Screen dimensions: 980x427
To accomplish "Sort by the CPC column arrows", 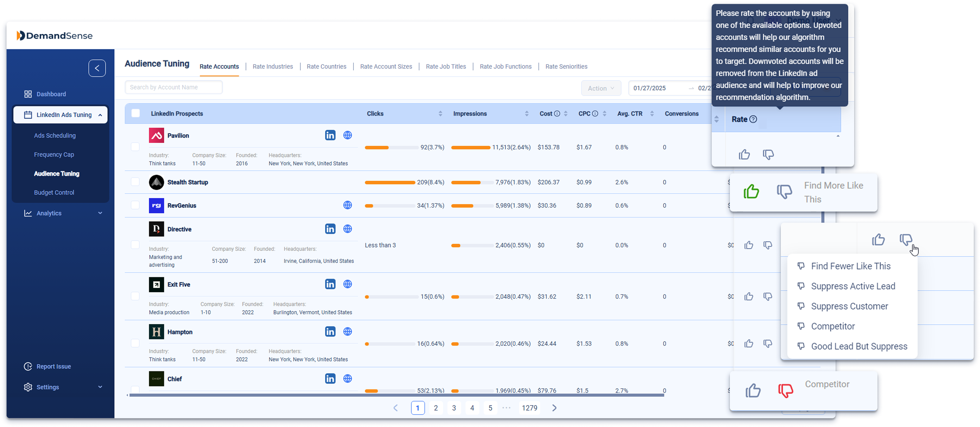I will click(605, 113).
